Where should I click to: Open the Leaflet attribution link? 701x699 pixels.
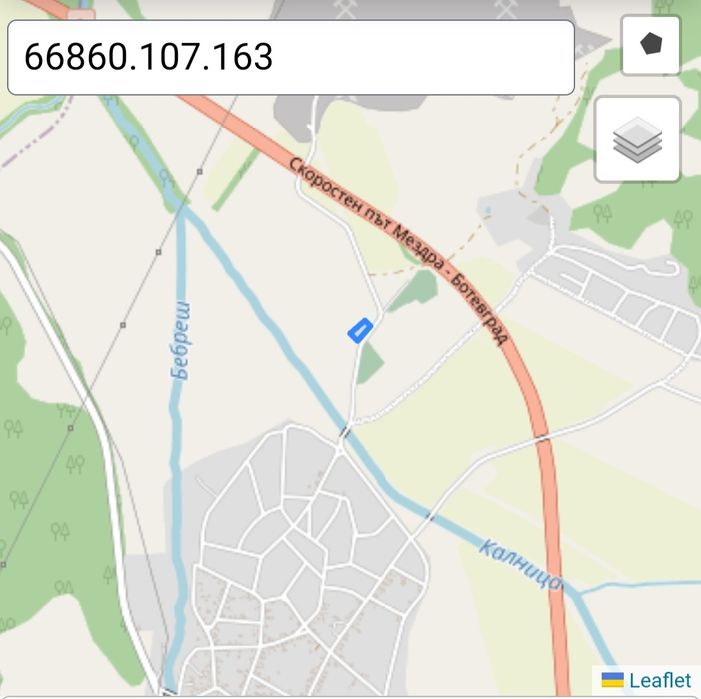point(660,680)
